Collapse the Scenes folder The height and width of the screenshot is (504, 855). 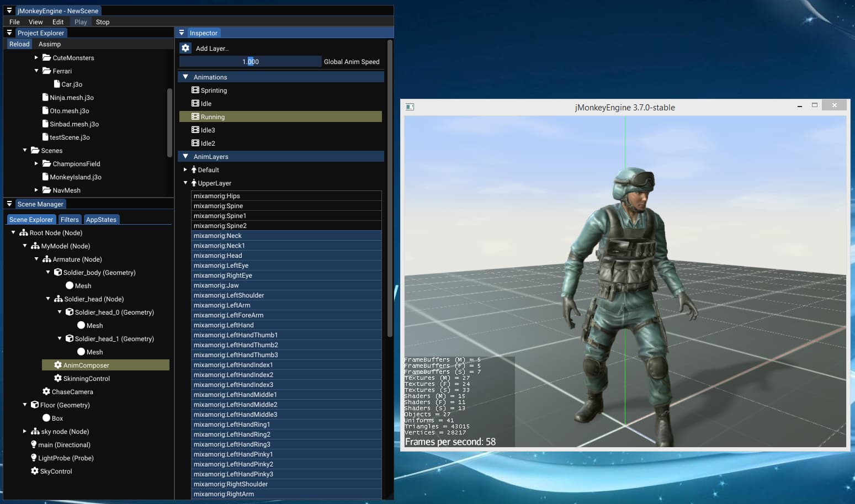(x=25, y=150)
